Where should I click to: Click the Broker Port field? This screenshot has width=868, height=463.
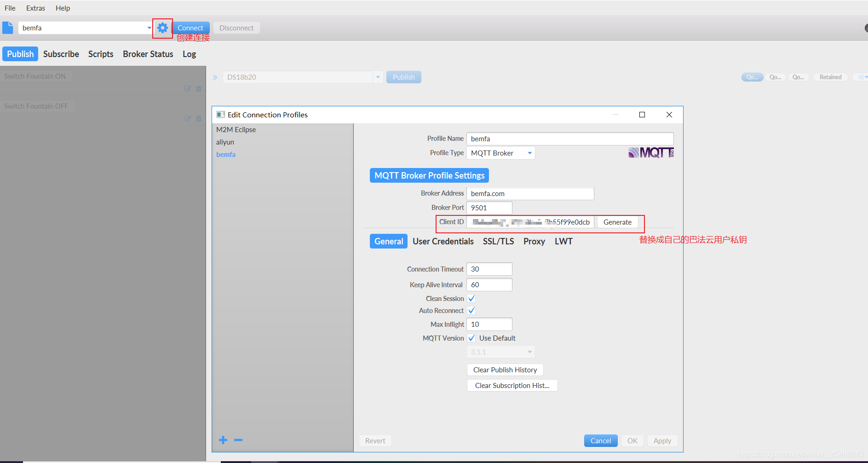pos(489,208)
